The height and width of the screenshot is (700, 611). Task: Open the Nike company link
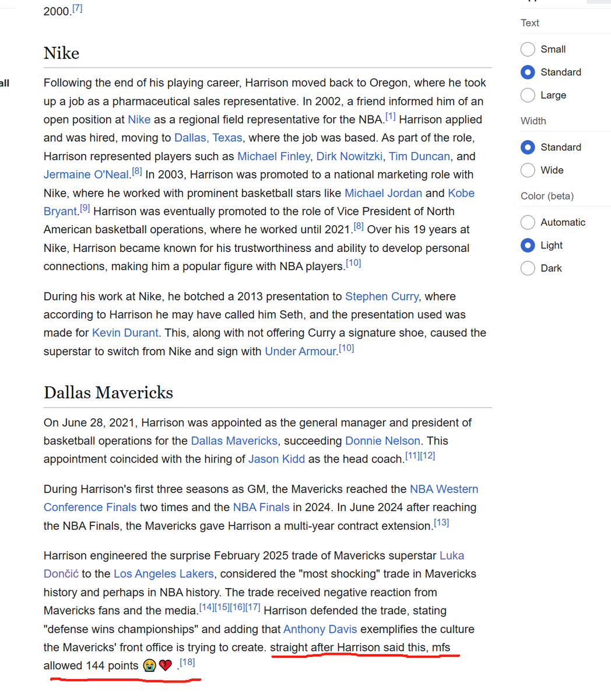coord(139,120)
